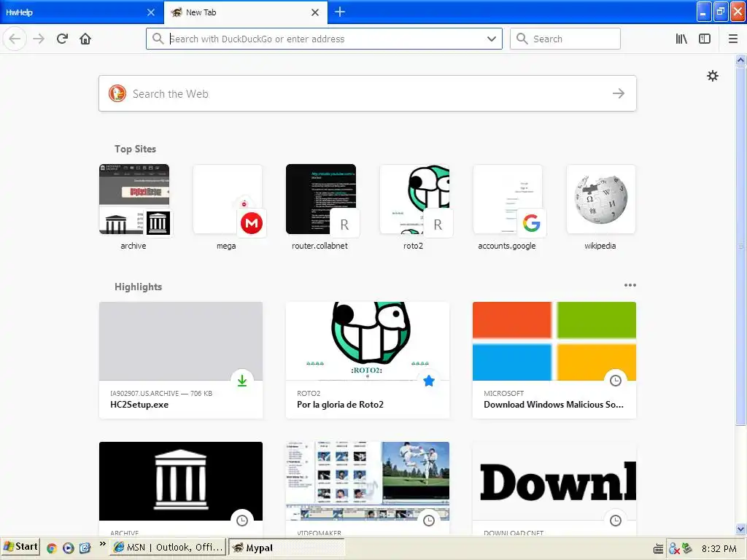The image size is (747, 560).
Task: Open Download Windows Malicious Software highlight
Action: click(554, 360)
